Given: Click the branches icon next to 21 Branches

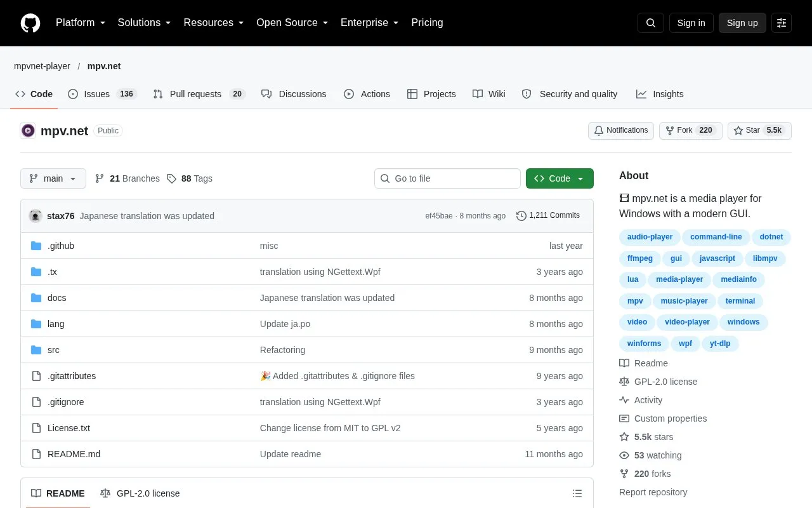Looking at the screenshot, I should coord(100,178).
